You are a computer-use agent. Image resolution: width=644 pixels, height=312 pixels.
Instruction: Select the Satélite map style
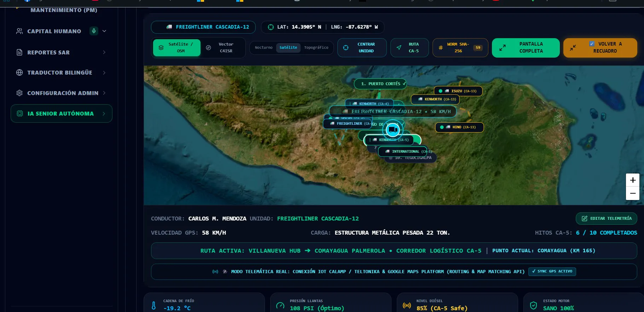pyautogui.click(x=288, y=48)
